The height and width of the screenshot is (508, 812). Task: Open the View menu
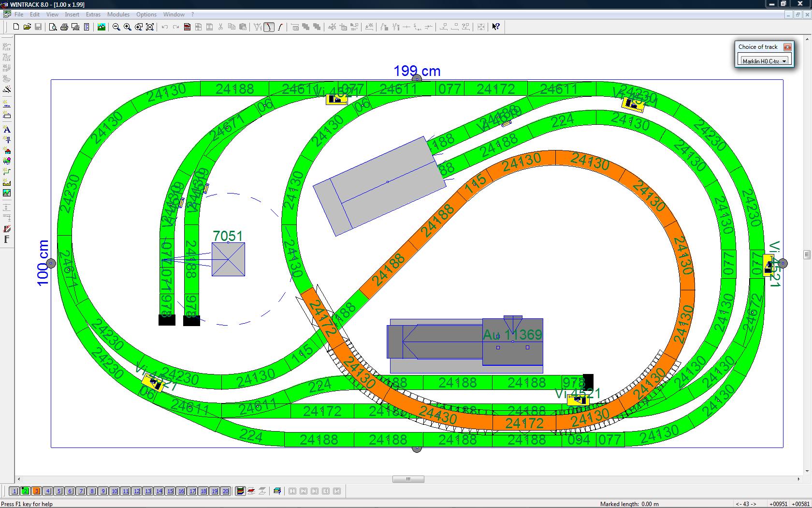click(x=52, y=15)
